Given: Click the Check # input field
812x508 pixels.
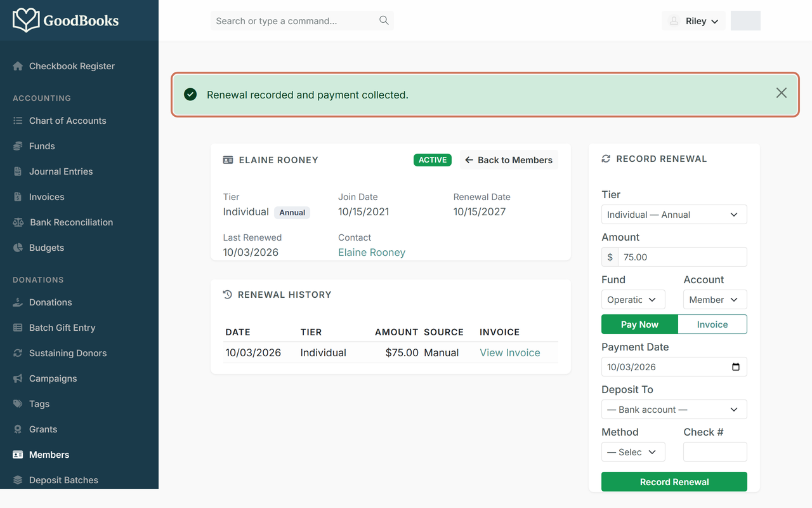Looking at the screenshot, I should point(715,452).
